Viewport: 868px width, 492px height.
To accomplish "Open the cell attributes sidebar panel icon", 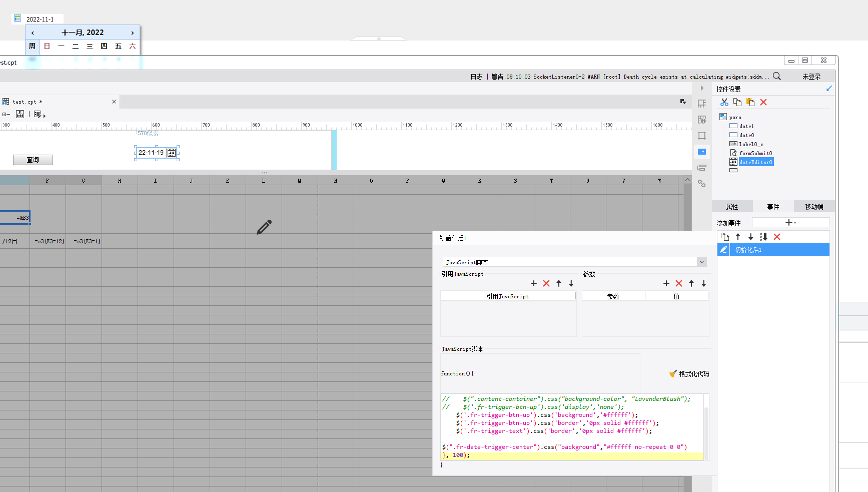I will 702,104.
